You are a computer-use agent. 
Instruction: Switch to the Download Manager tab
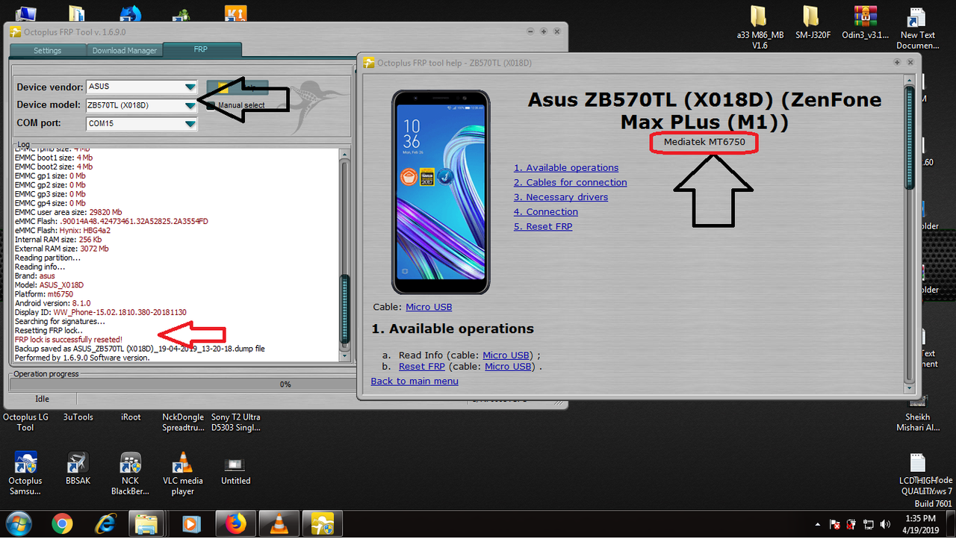(125, 50)
